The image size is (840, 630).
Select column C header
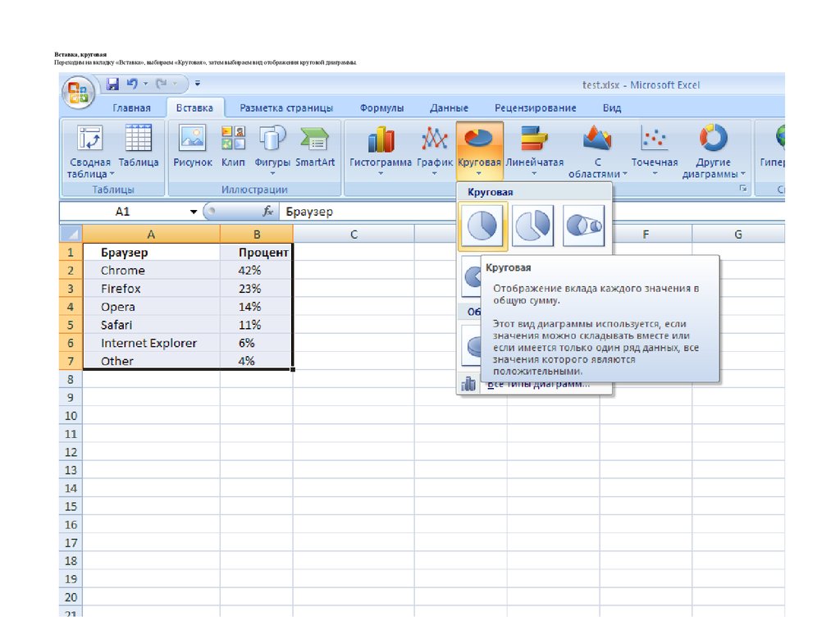pos(354,234)
